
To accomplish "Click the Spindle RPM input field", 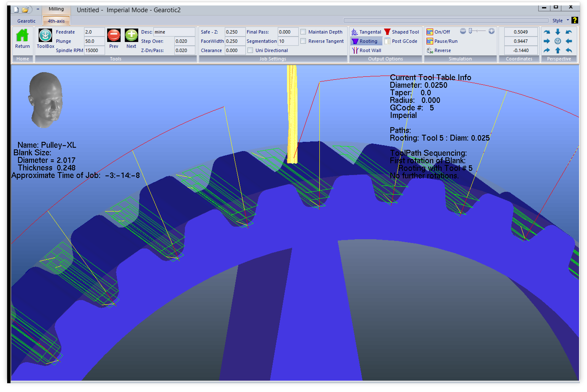I will [94, 51].
